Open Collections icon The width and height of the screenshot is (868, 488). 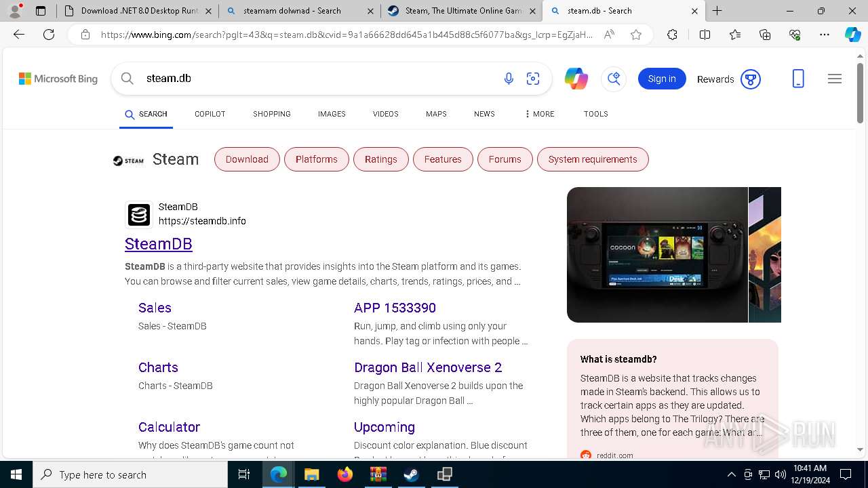[x=765, y=35]
